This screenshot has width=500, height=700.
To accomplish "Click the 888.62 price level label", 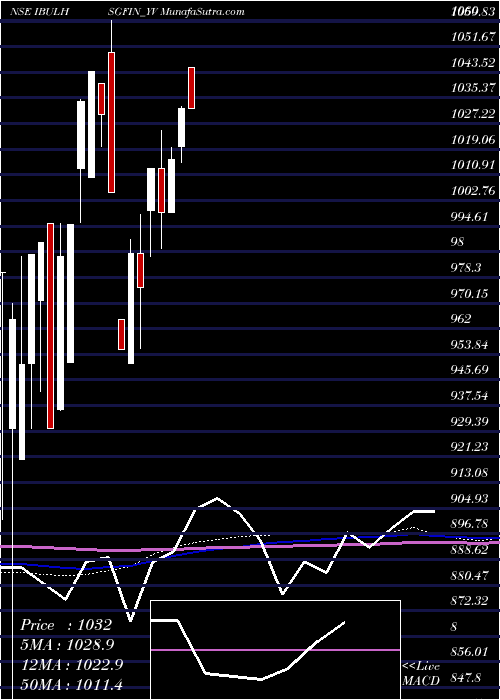I will 470,549.
